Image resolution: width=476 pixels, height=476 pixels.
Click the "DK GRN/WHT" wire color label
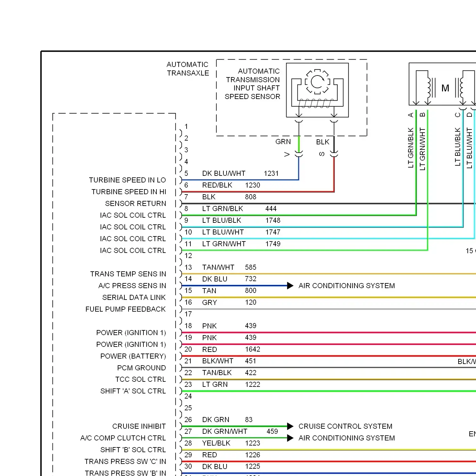tap(225, 432)
